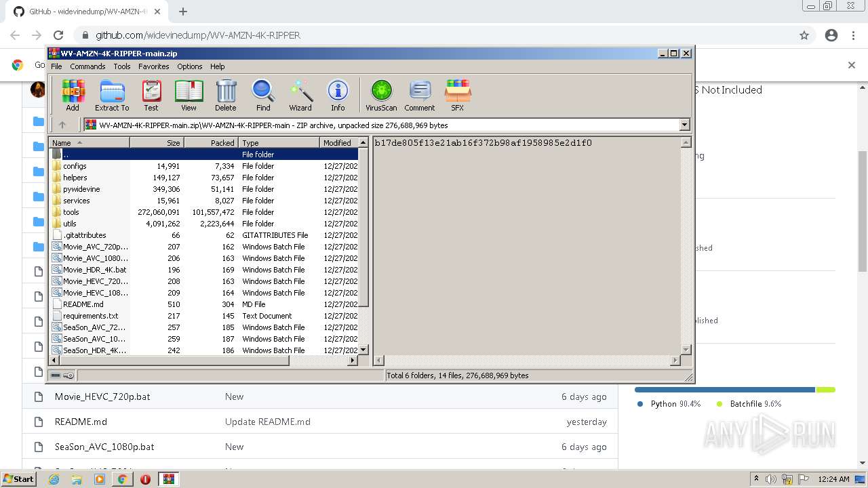Open README.md link on GitHub page
The width and height of the screenshot is (868, 488).
pyautogui.click(x=81, y=422)
